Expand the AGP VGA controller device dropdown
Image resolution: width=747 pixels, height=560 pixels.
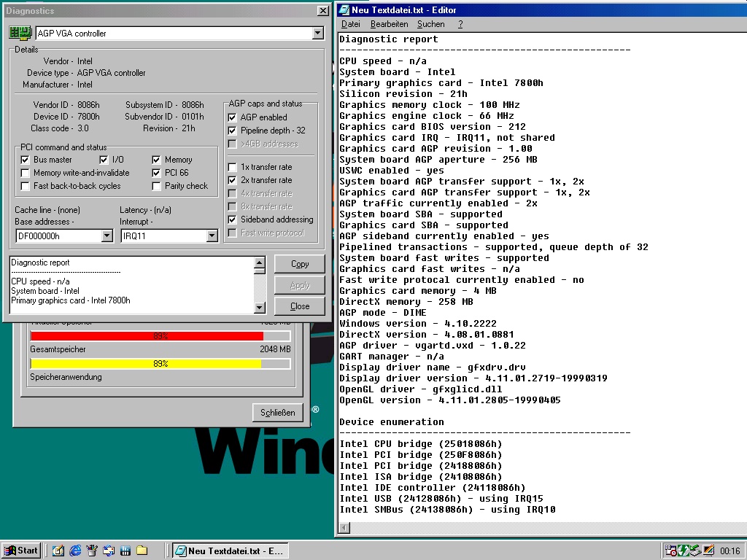pos(318,33)
